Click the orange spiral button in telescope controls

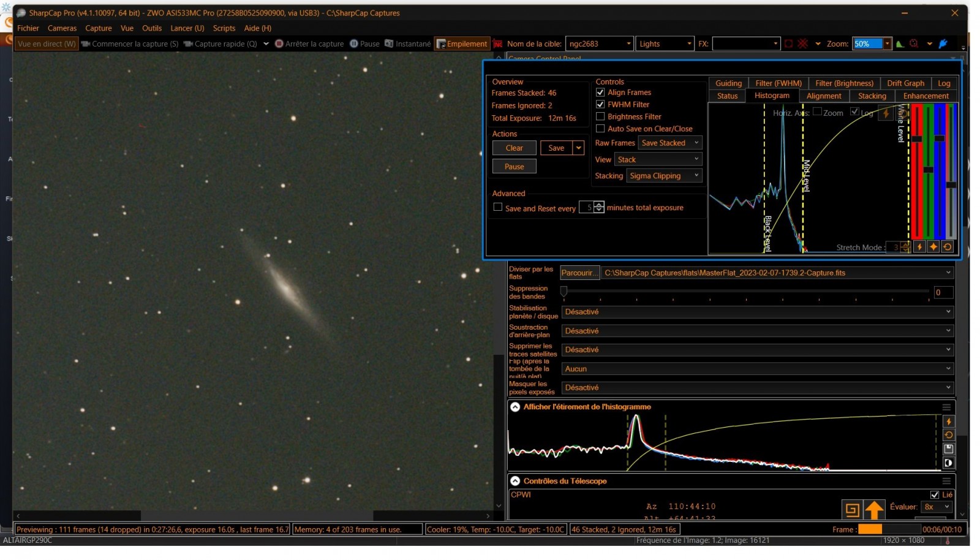coord(852,510)
